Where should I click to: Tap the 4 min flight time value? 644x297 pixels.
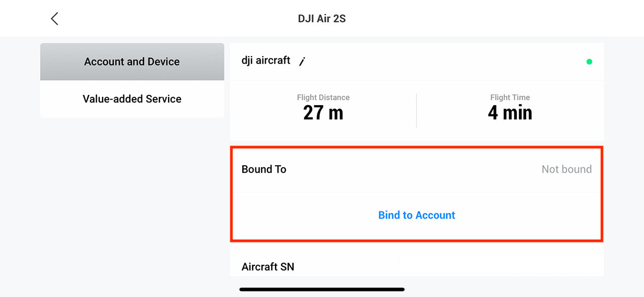tap(510, 113)
